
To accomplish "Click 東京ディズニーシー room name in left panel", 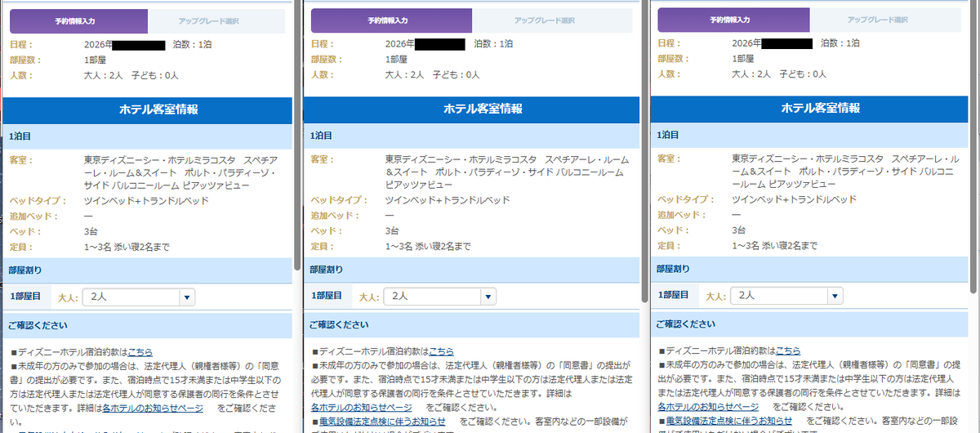I will (181, 173).
